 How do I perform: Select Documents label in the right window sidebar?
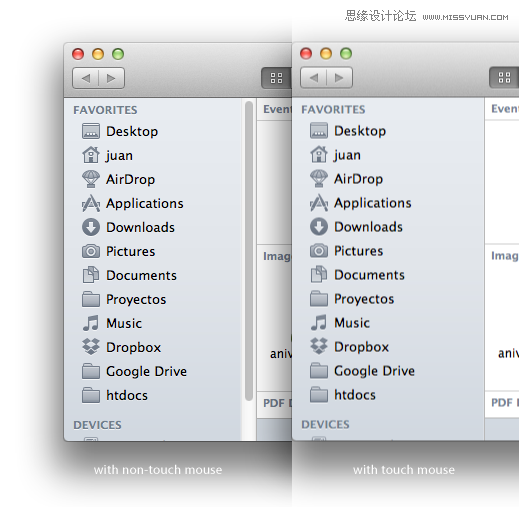point(369,275)
